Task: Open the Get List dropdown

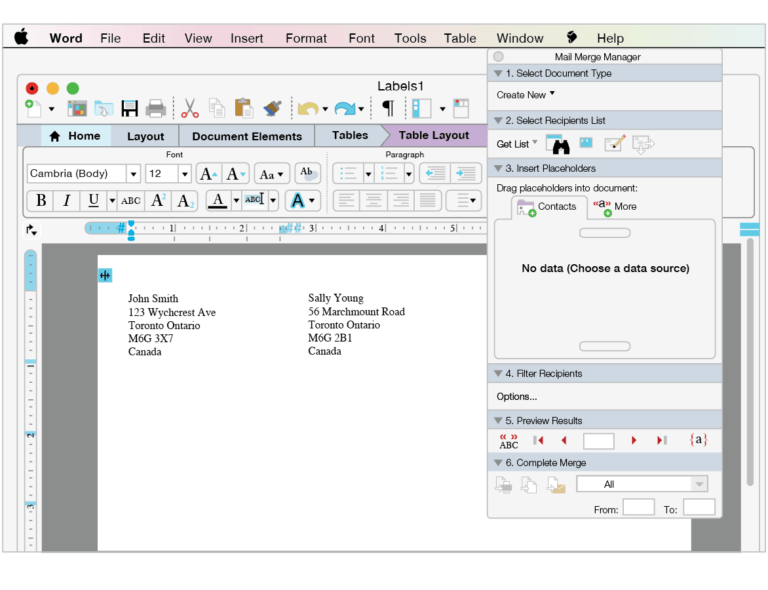Action: 517,144
